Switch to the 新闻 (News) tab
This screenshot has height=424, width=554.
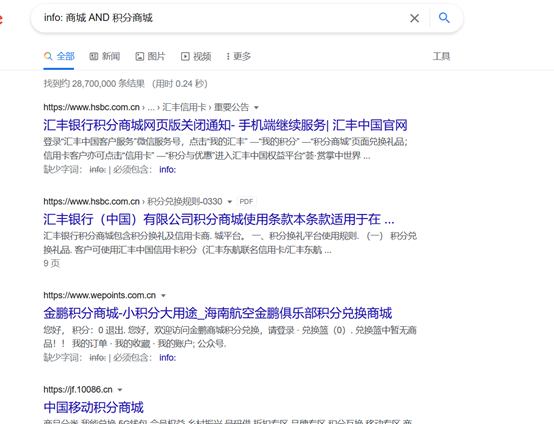(105, 56)
